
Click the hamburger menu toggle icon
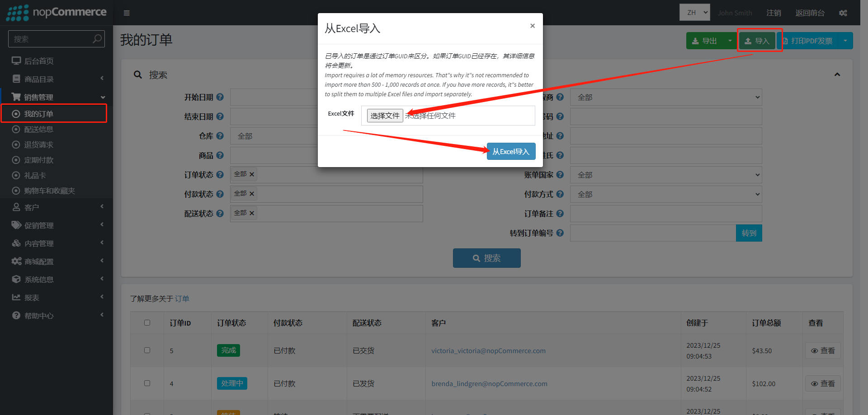tap(127, 13)
